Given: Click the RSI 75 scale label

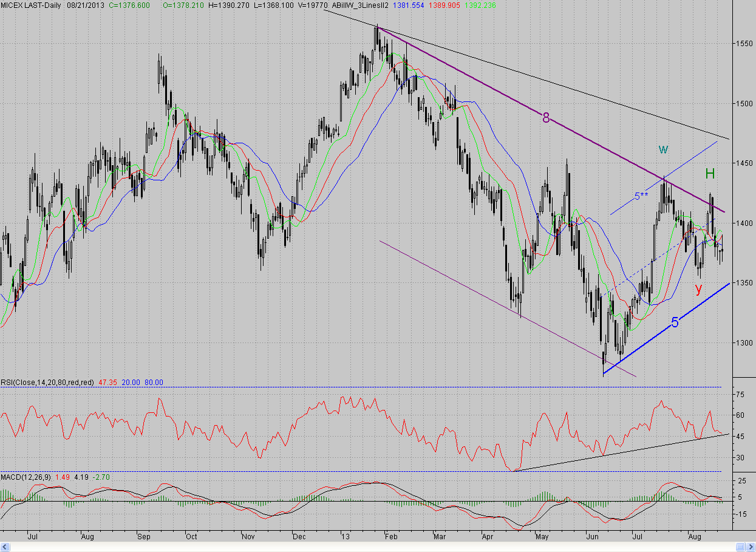Looking at the screenshot, I should click(741, 395).
